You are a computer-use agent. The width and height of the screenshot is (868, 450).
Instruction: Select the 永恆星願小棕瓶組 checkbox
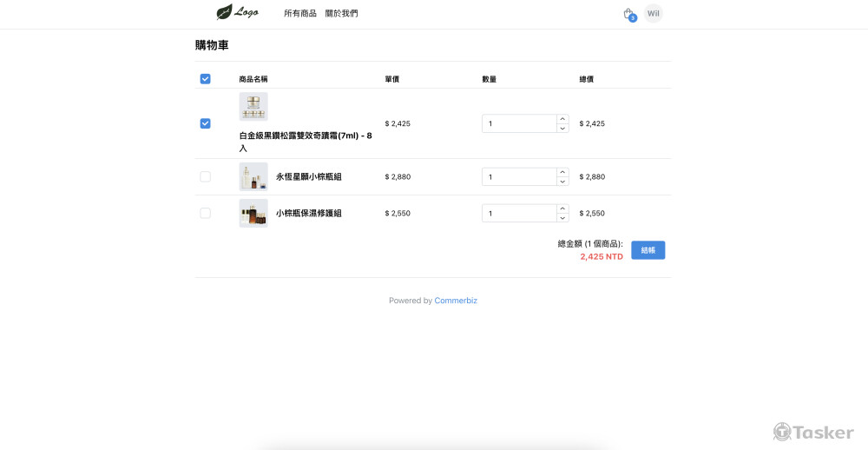click(205, 176)
